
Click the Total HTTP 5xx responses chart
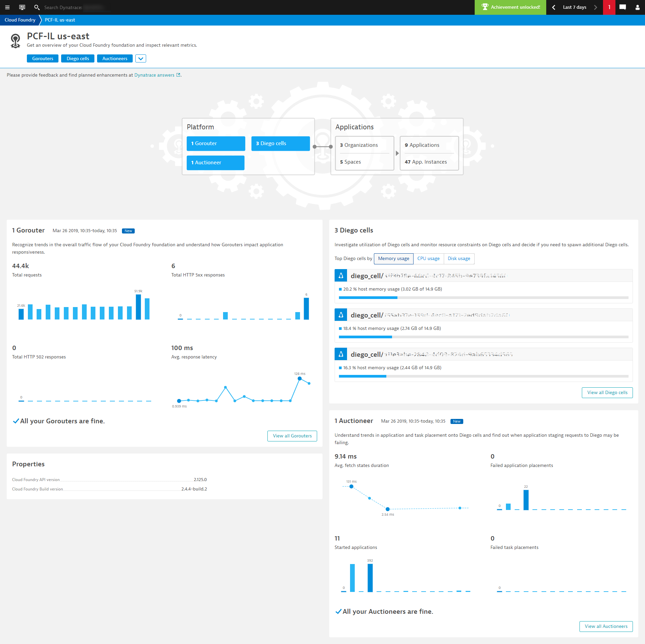coord(243,306)
